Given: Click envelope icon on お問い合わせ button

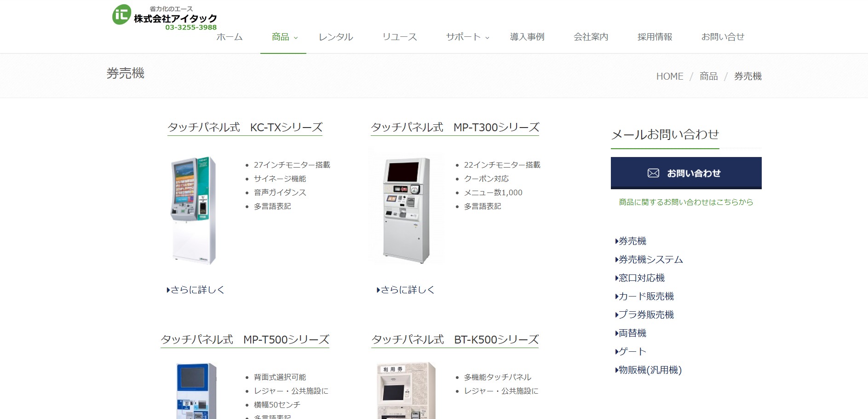Looking at the screenshot, I should tap(653, 173).
